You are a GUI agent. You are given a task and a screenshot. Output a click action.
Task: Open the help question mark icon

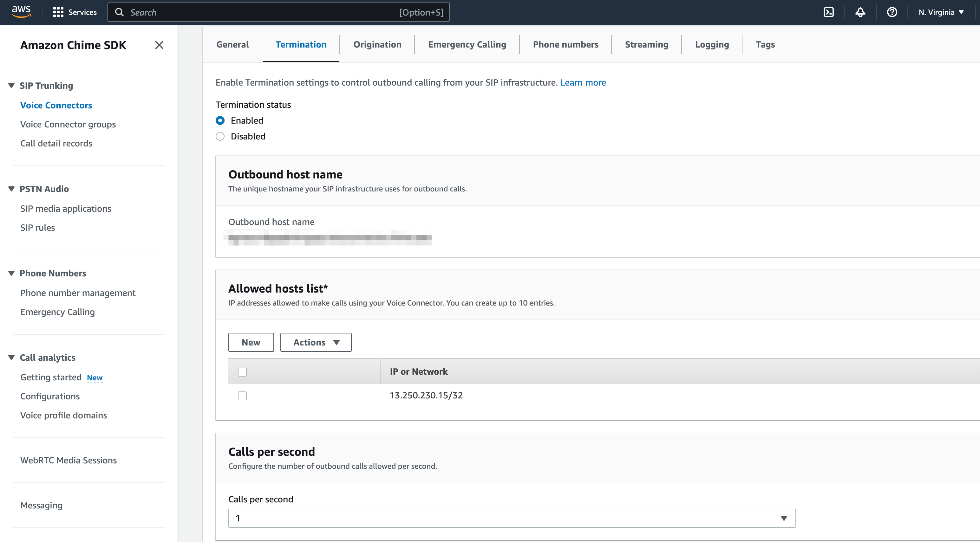(x=892, y=12)
